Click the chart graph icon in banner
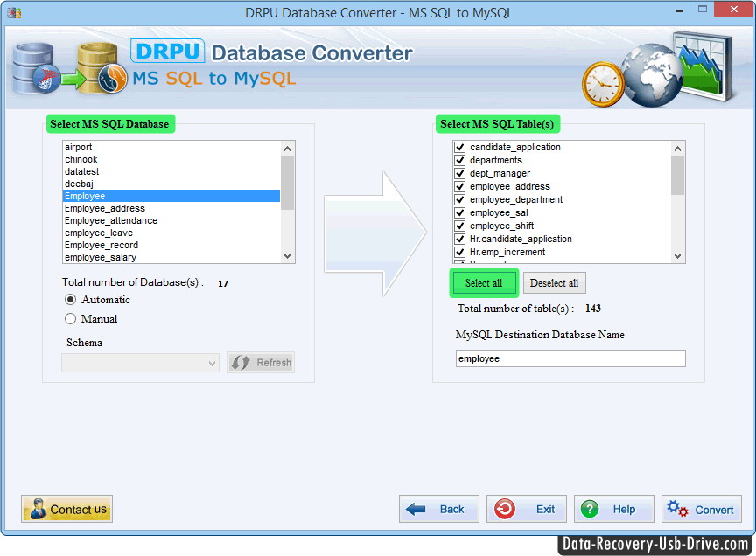 703,66
